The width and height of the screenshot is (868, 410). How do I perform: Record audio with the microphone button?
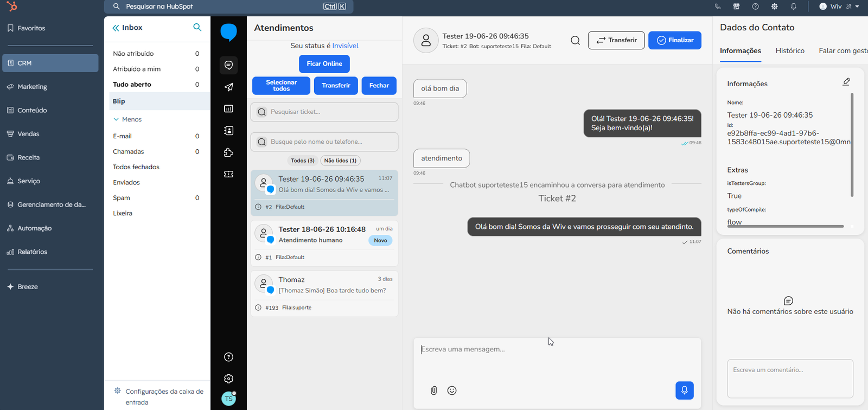(x=685, y=390)
